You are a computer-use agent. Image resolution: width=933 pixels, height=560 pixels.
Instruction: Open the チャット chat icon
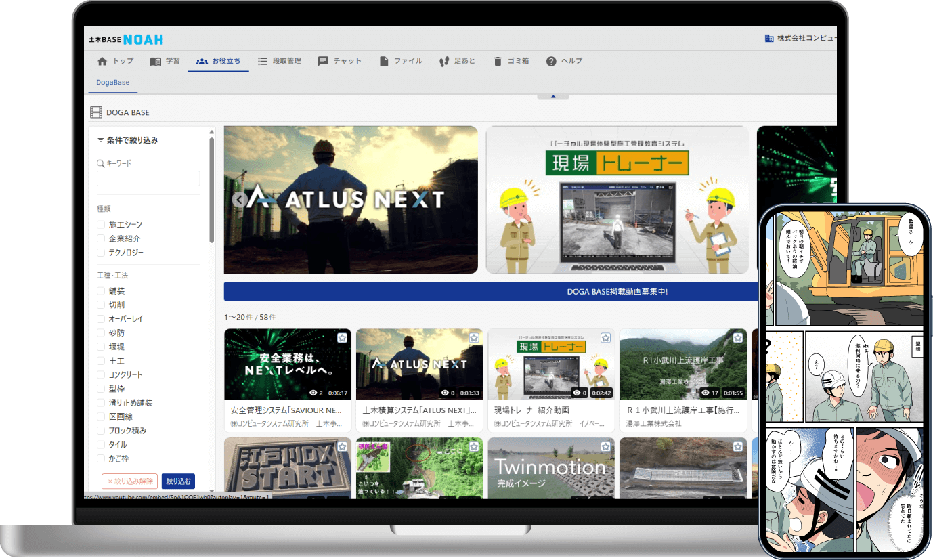(x=324, y=60)
